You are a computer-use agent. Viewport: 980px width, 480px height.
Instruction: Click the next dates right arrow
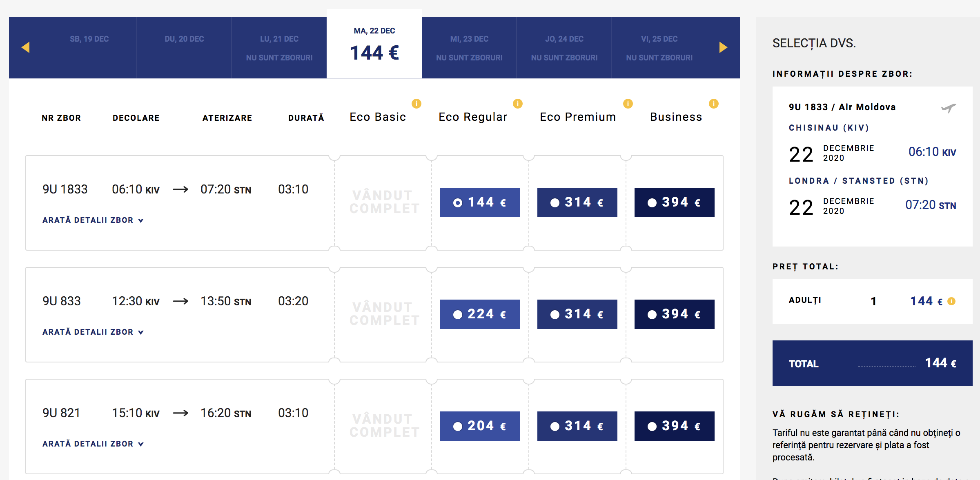click(x=723, y=47)
